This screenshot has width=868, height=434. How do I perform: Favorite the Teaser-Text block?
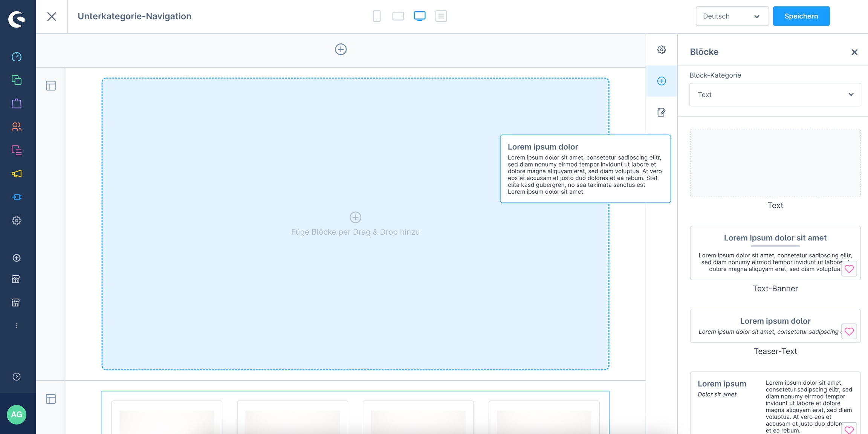[x=849, y=332]
